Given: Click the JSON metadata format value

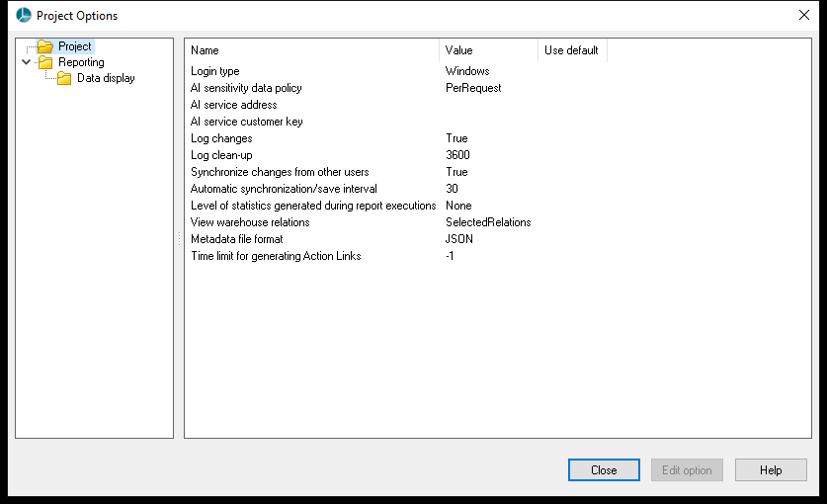Looking at the screenshot, I should (458, 239).
